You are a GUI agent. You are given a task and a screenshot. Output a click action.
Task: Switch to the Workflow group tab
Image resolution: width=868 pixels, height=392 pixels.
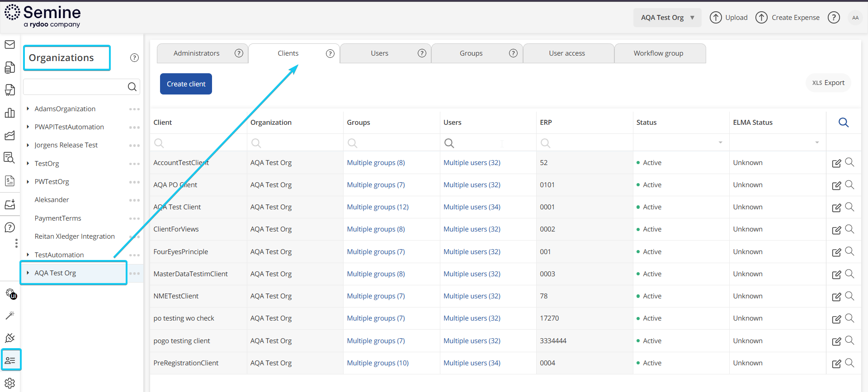click(658, 53)
